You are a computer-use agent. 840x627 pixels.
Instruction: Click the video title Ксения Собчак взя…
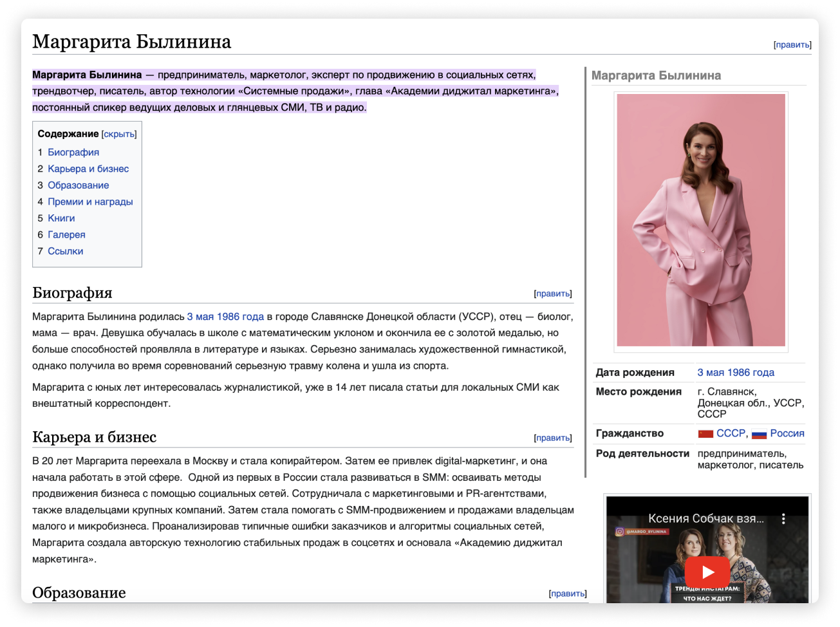coord(706,518)
